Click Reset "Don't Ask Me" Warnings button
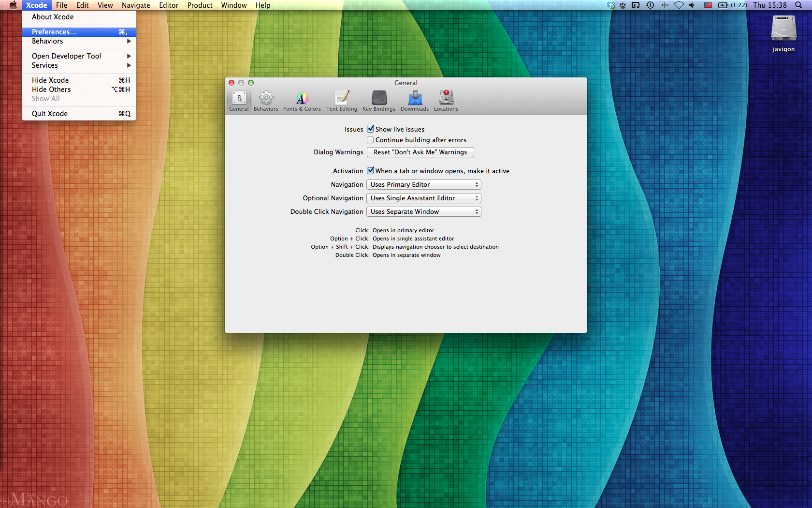 pos(420,152)
